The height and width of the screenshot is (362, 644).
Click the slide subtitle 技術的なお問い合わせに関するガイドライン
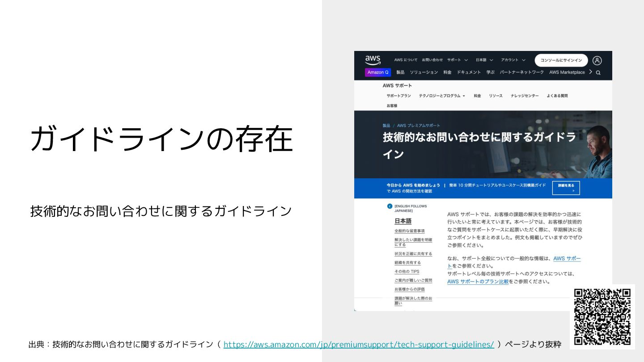click(161, 211)
